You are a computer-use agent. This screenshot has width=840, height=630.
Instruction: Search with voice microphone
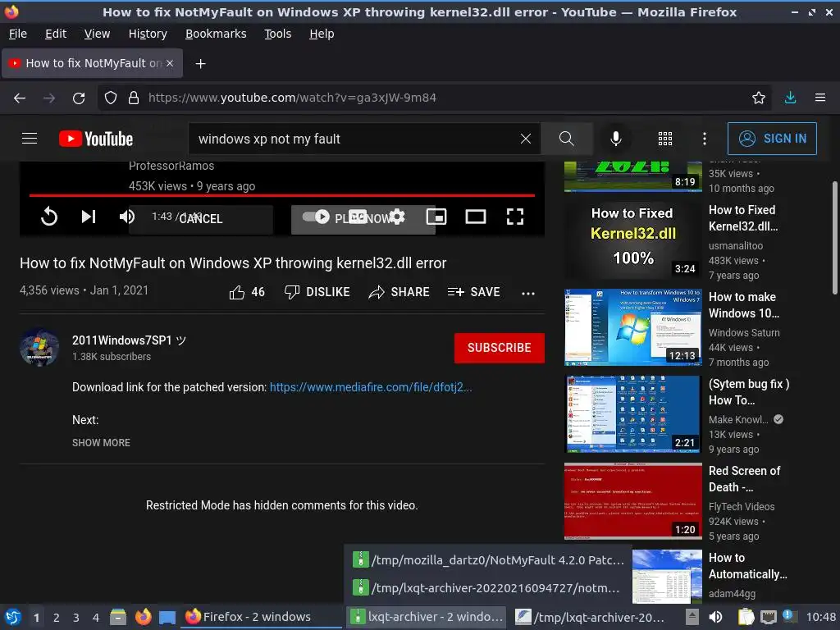[x=615, y=139]
